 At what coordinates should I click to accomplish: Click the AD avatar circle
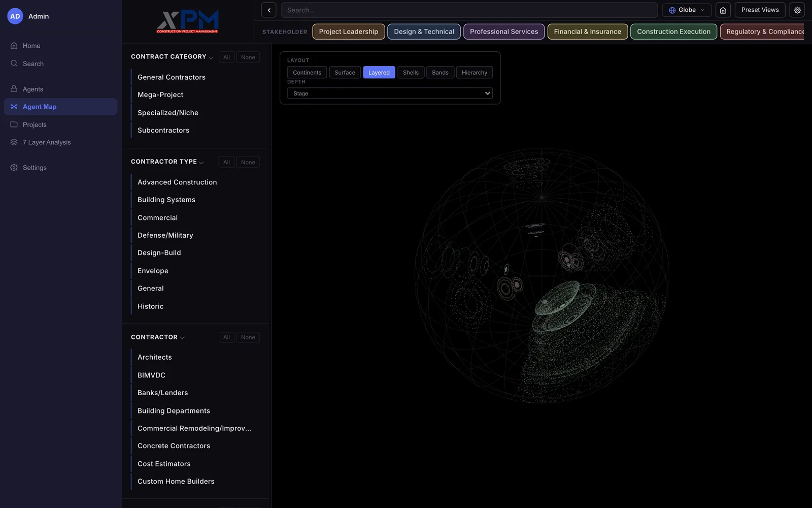[15, 16]
